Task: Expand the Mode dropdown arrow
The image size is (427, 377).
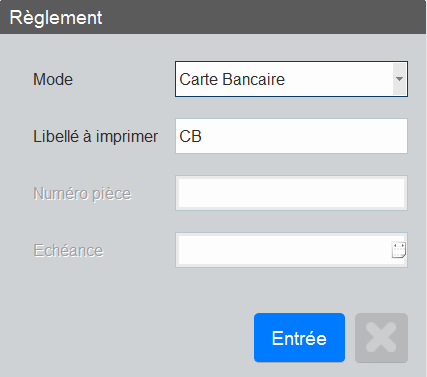Action: point(399,79)
